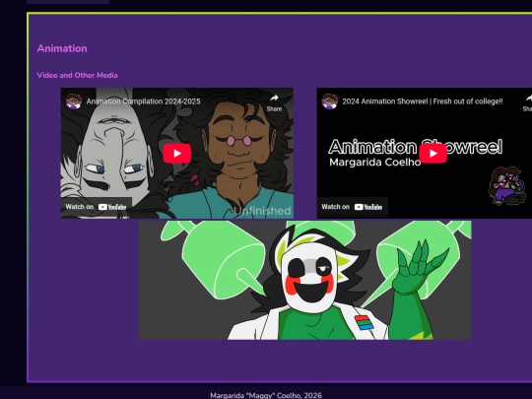The image size is (532, 399).
Task: Click the green-handed masked character artwork
Action: 304,280
